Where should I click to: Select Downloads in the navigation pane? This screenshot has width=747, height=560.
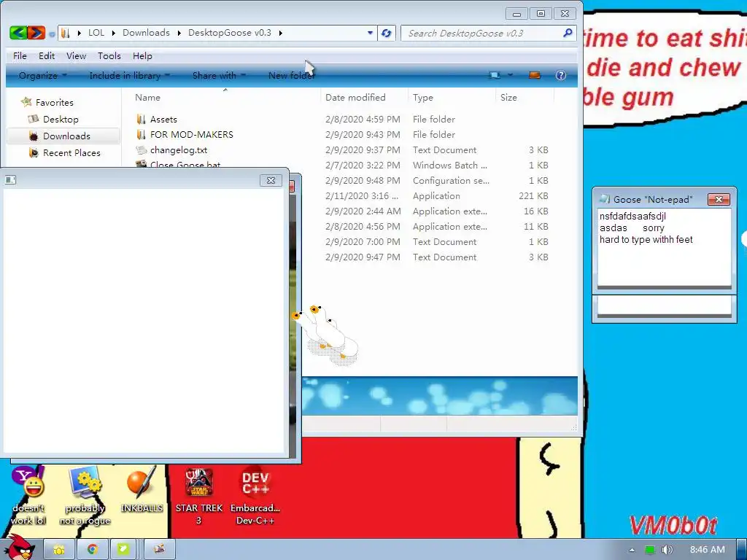tap(66, 136)
